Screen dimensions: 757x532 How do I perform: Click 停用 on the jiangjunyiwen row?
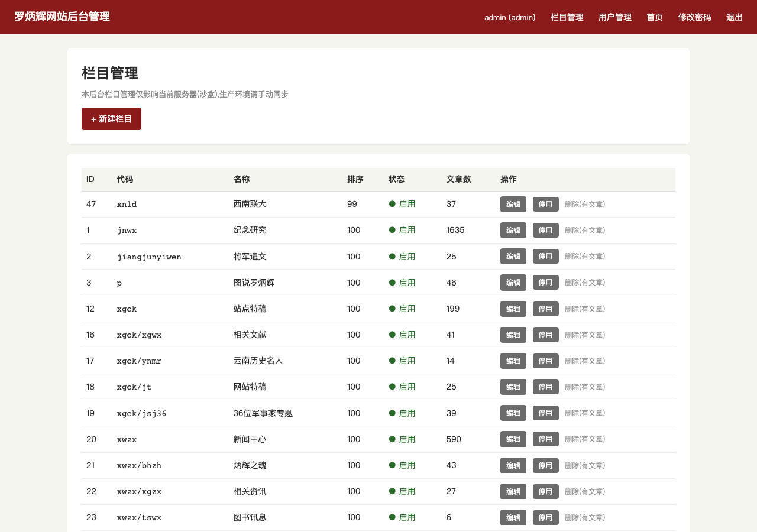(x=546, y=256)
